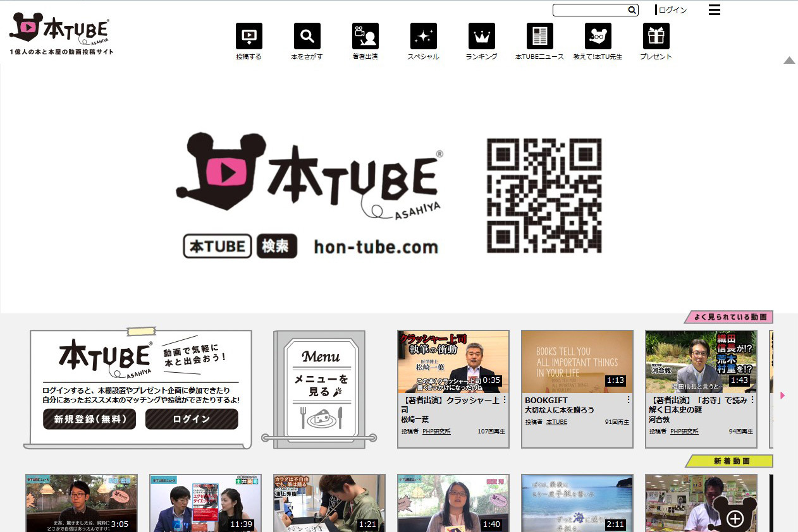Click the PHP研究所 uploader link under 河合敦 video
The height and width of the screenshot is (532, 798).
pyautogui.click(x=684, y=432)
